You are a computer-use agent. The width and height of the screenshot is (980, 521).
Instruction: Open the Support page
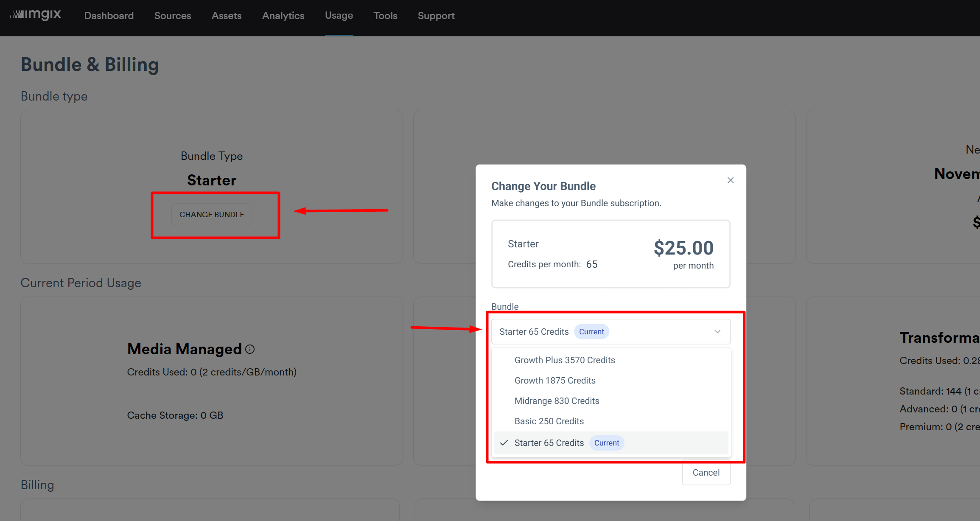click(436, 16)
